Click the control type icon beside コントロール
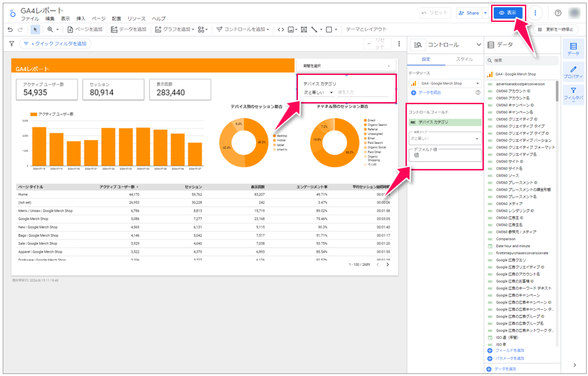 pyautogui.click(x=417, y=44)
